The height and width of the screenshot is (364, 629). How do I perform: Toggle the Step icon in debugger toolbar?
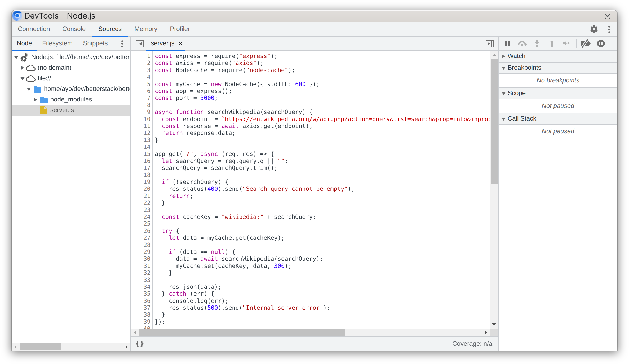[x=566, y=43]
